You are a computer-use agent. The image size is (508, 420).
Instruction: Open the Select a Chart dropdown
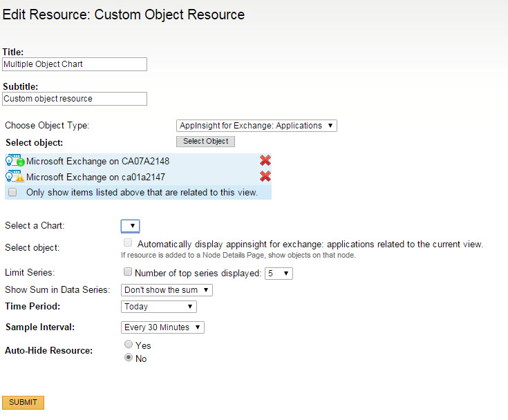130,226
